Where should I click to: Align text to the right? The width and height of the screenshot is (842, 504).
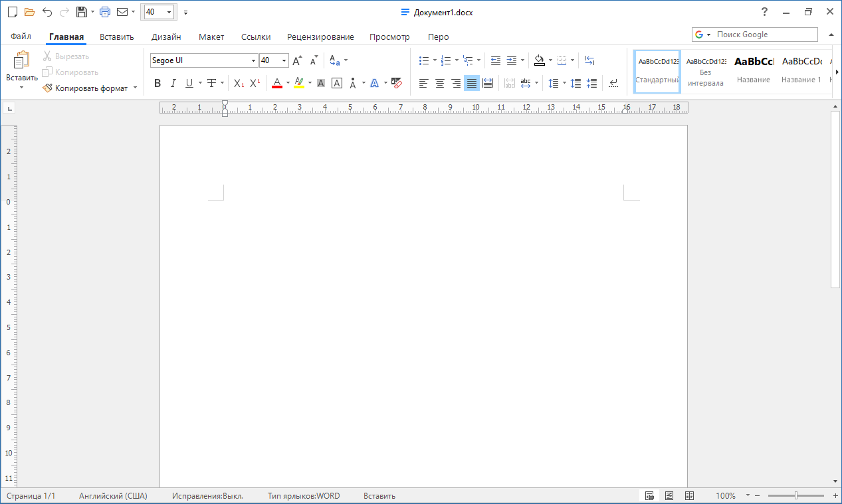pyautogui.click(x=456, y=83)
